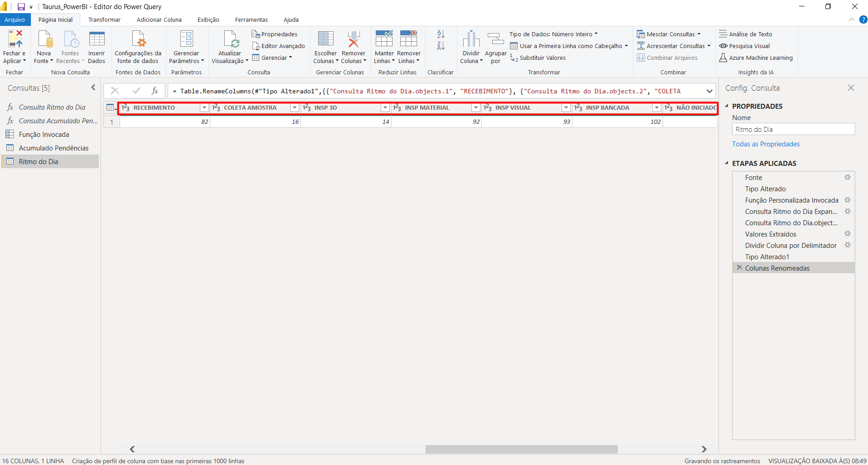Viewport: 868px width, 465px height.
Task: Click the Nome field with Ritmo do Dia
Action: tap(793, 129)
